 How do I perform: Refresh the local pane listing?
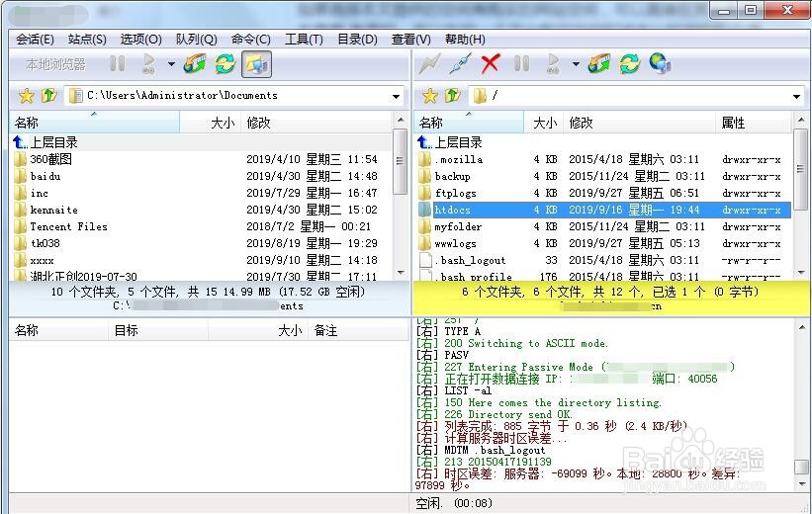226,64
